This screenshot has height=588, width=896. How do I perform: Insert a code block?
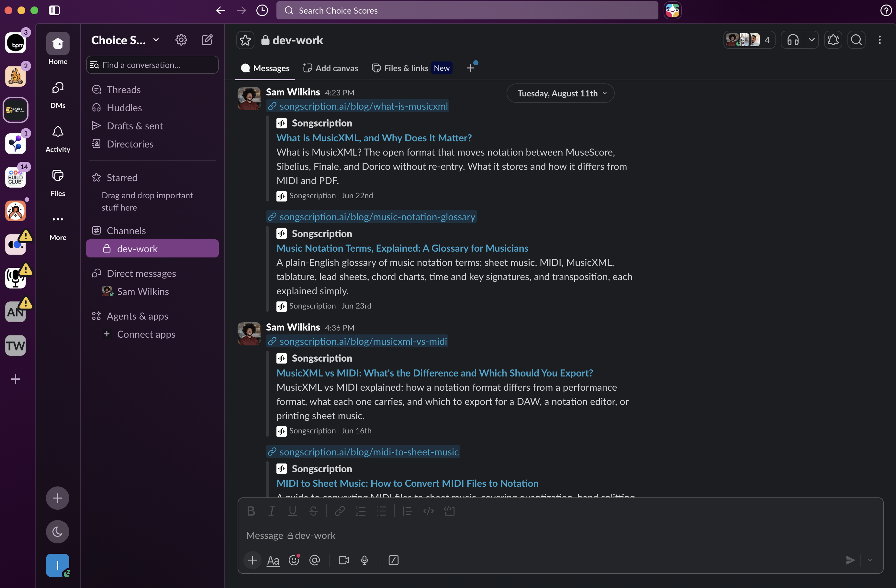click(x=450, y=511)
